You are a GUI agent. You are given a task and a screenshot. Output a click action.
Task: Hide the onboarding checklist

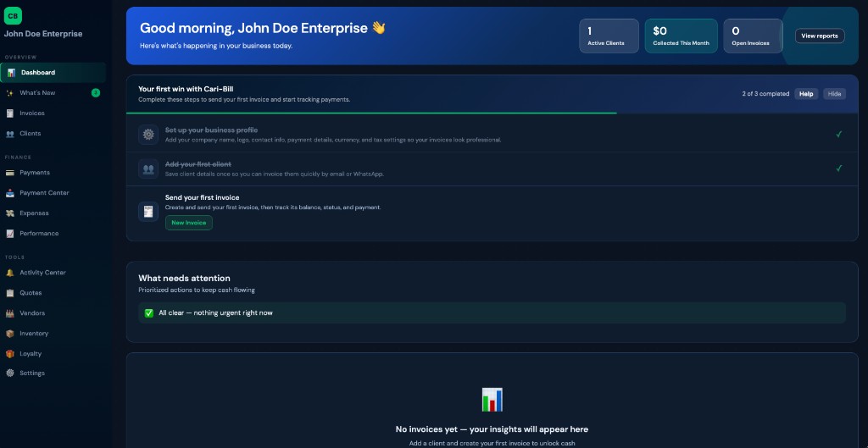834,94
